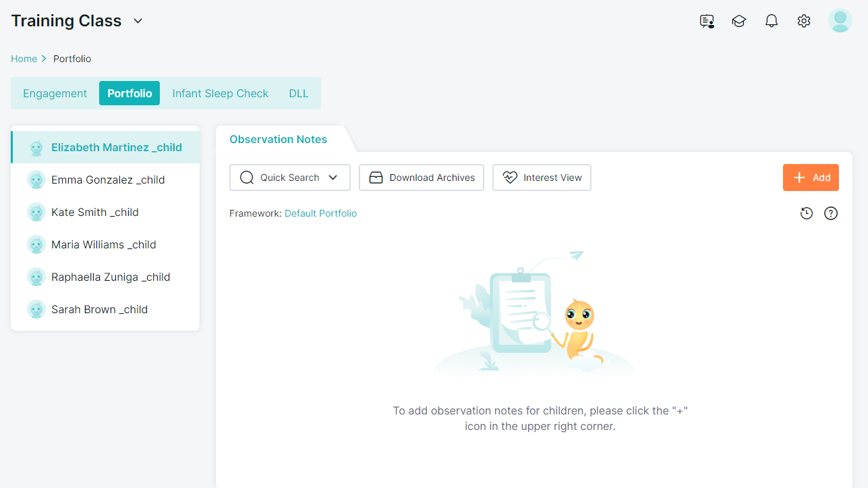Open the Default Portfolio framework link
Viewport: 868px width, 488px height.
[320, 213]
